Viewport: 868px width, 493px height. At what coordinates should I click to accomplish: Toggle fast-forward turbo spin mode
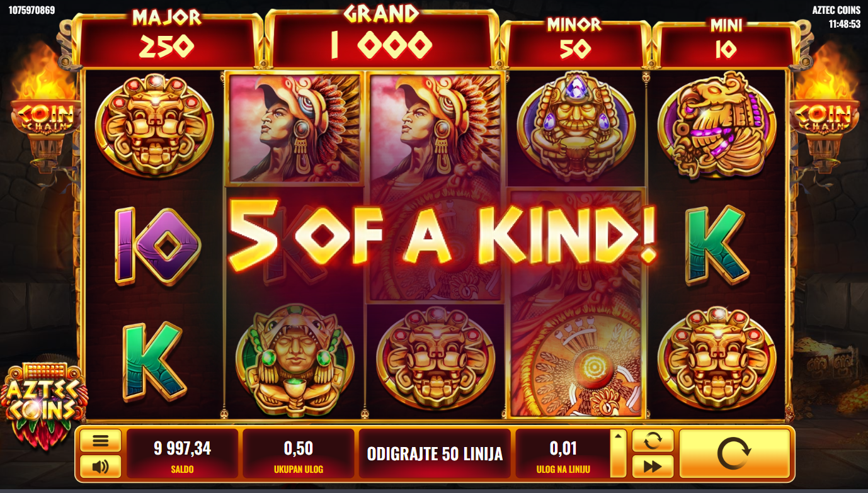653,467
